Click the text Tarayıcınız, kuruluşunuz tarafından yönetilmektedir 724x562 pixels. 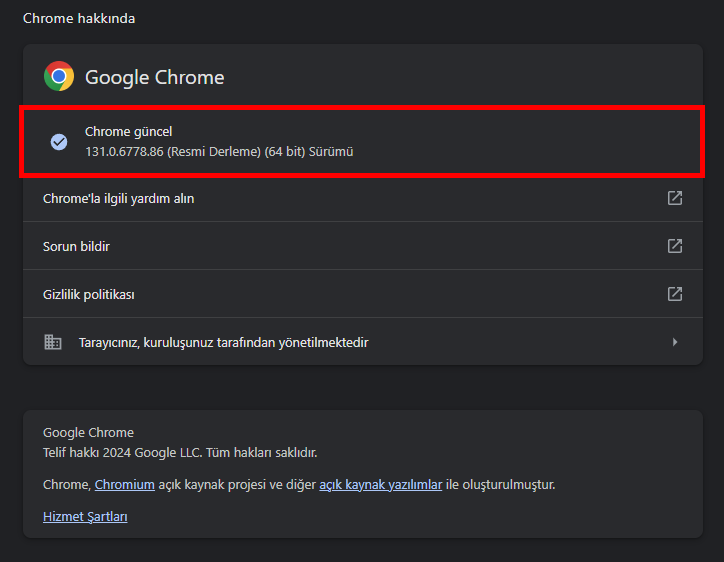223,343
